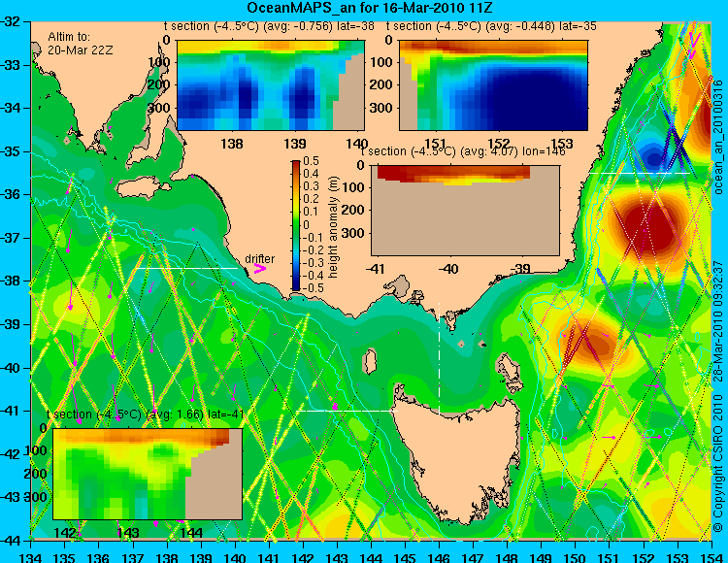This screenshot has height=563, width=728.
Task: Click the white dashed vertical line at lon 146
Action: tap(439, 358)
